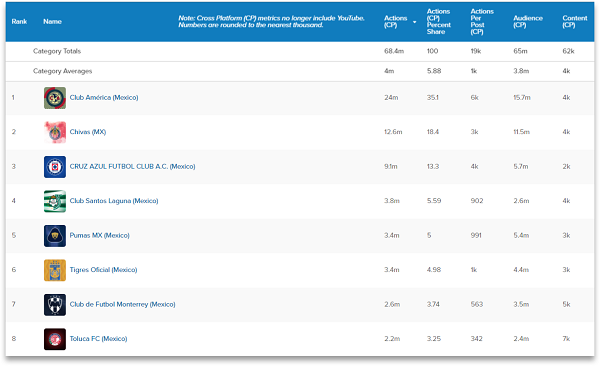Toggle the sort arrow beside Actions (CP)
The height and width of the screenshot is (366, 600).
coord(414,22)
